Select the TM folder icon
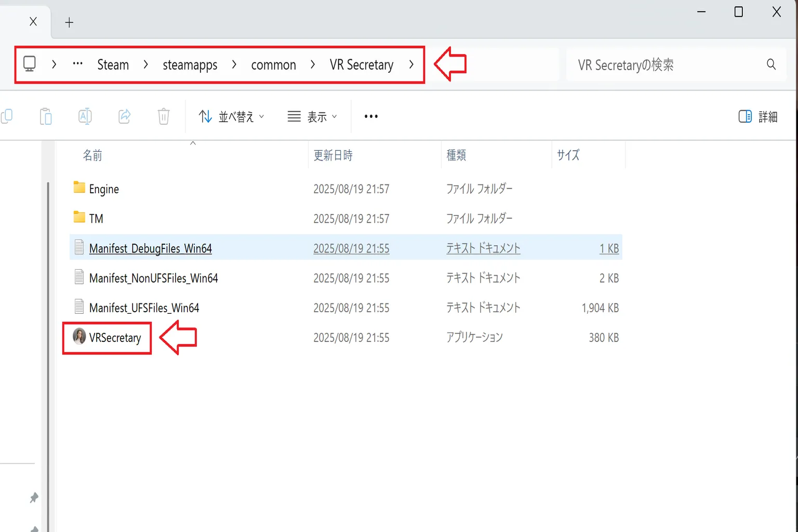Screen dimensions: 798x532 click(79, 217)
